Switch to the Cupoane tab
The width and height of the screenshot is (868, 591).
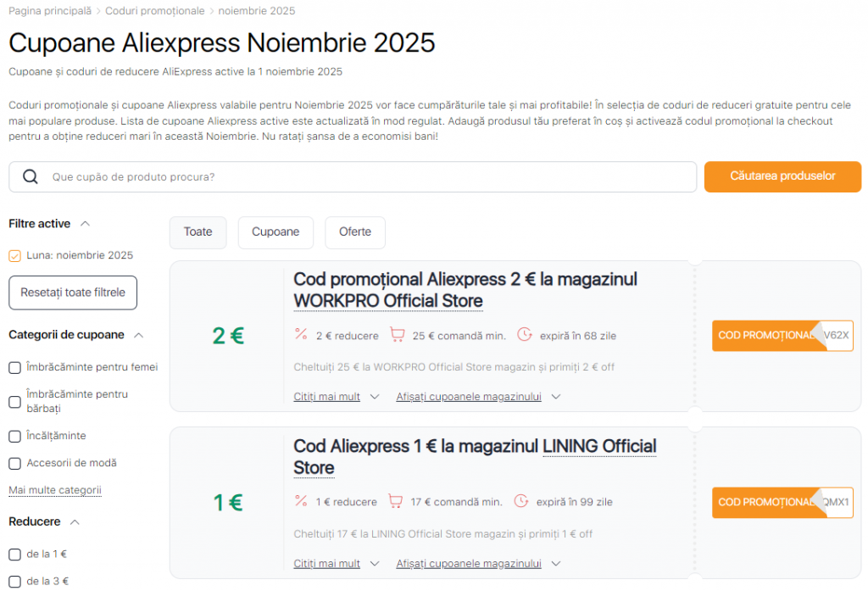click(275, 232)
